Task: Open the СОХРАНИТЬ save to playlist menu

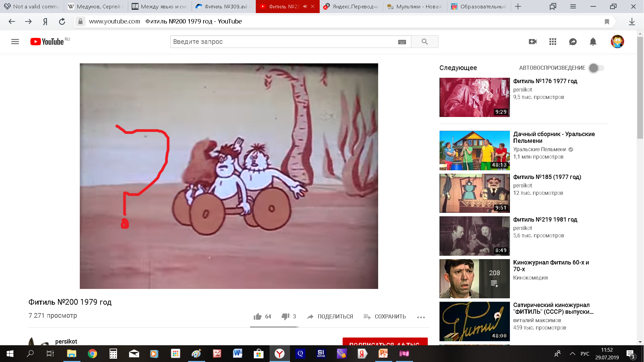Action: (x=385, y=316)
